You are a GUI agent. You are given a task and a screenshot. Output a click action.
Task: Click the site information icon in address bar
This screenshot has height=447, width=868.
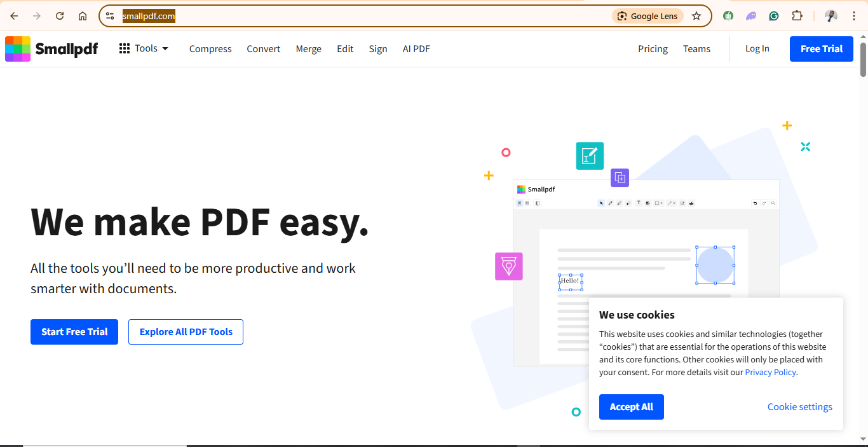coord(110,16)
